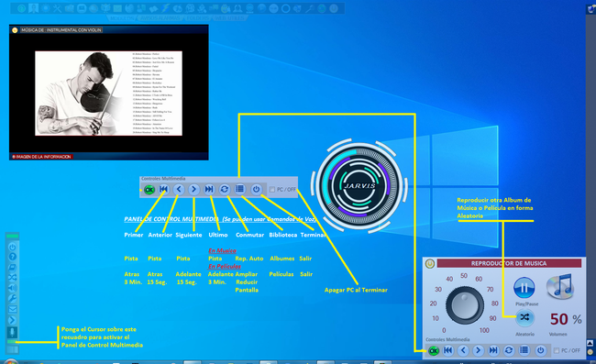
Task: Click Biblioteca list icon in centered panel
Action: [239, 189]
